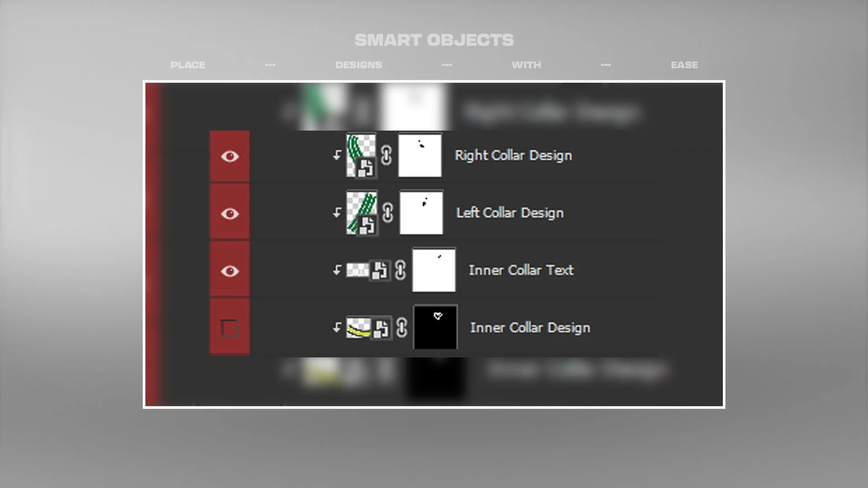
Task: Select the Inner Collar Text layer name
Action: [x=521, y=270]
